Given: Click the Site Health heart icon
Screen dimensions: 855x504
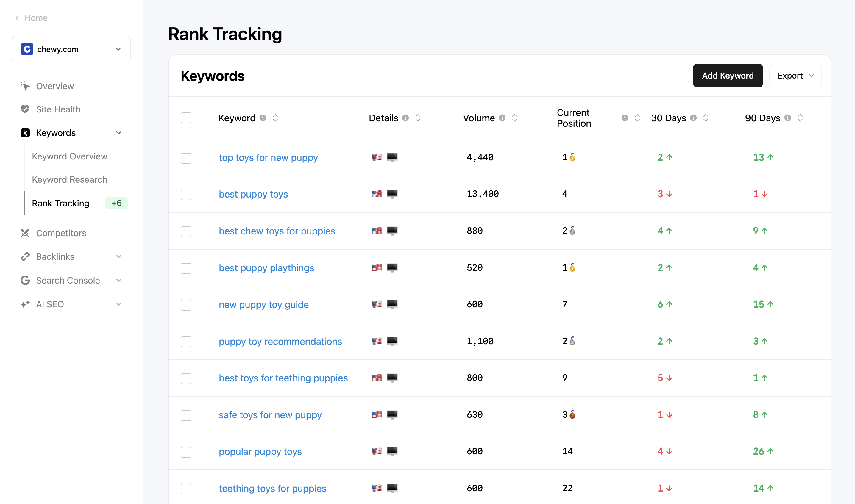Looking at the screenshot, I should [x=25, y=109].
